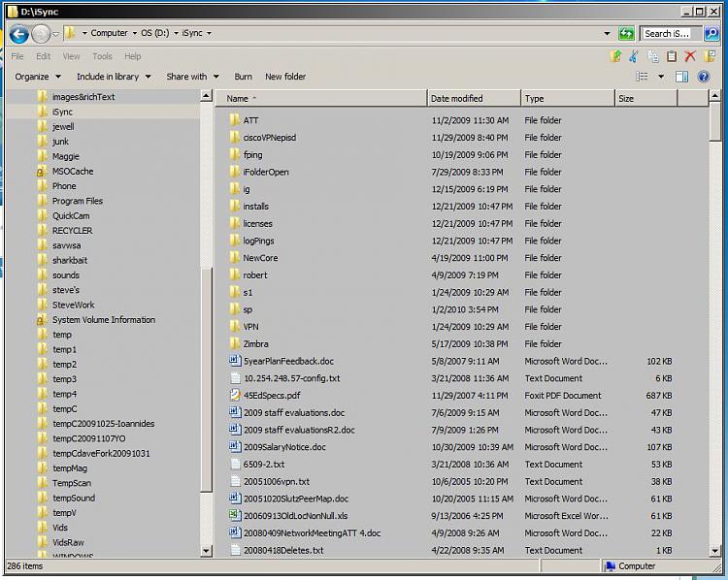Open Help with the blue question mark
The image size is (728, 580).
click(x=704, y=77)
